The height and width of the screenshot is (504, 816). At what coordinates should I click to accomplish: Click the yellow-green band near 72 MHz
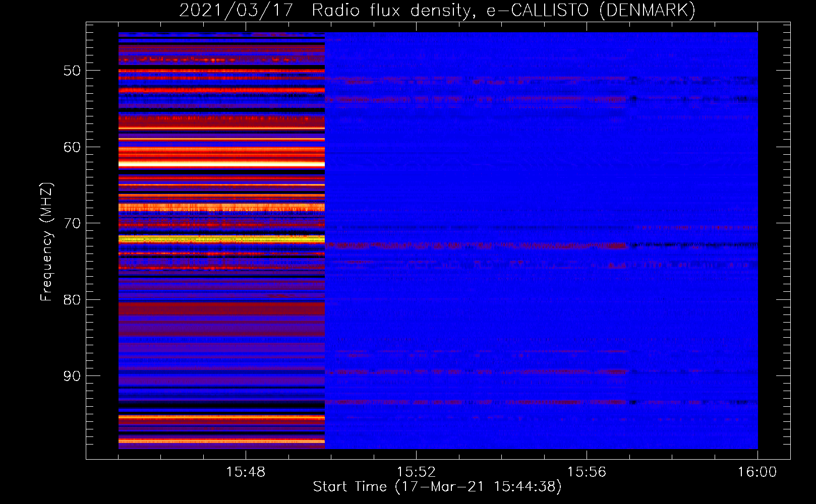(x=221, y=239)
